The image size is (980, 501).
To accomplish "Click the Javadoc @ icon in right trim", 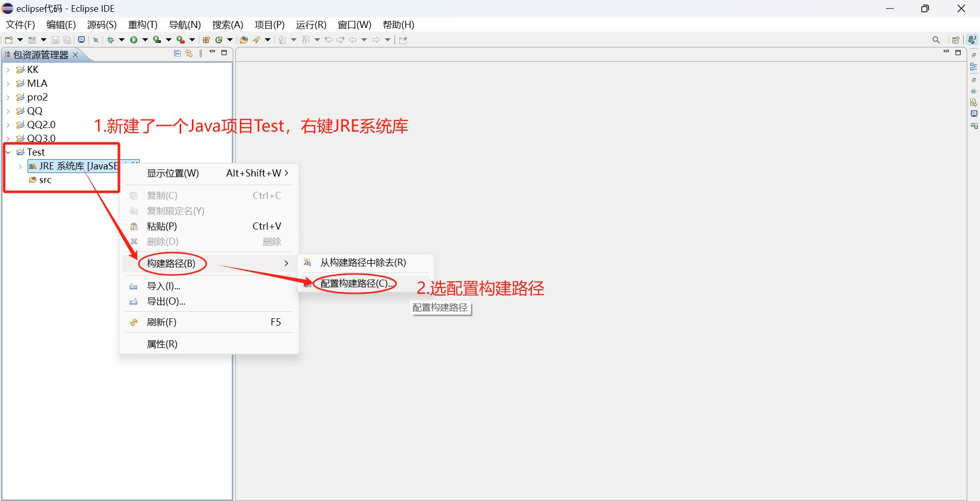I will 973,91.
